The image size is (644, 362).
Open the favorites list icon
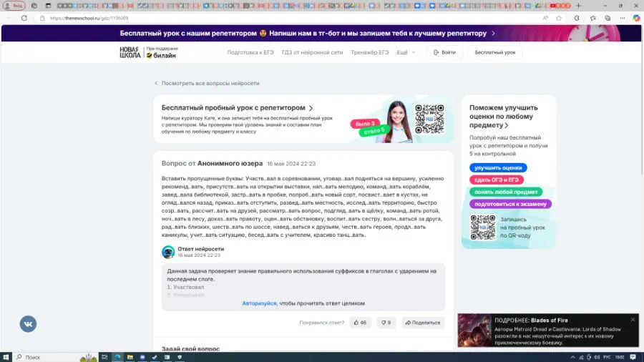click(593, 18)
